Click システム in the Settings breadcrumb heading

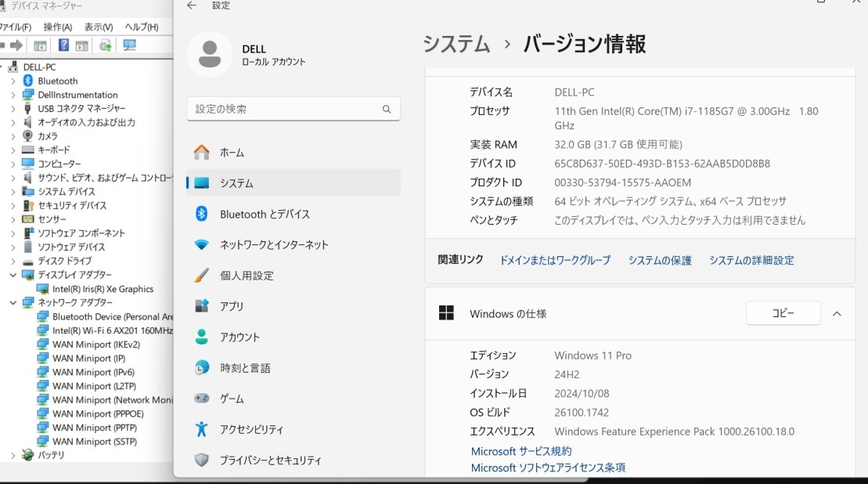[456, 44]
